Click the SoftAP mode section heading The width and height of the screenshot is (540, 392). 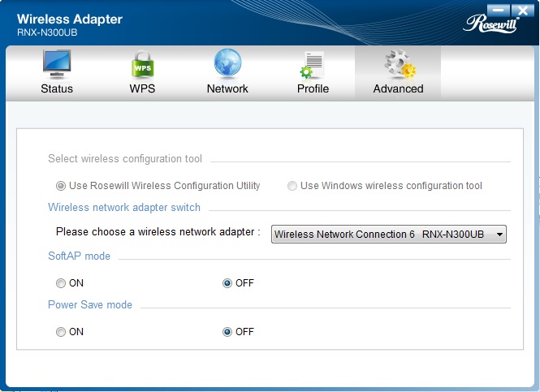[80, 256]
